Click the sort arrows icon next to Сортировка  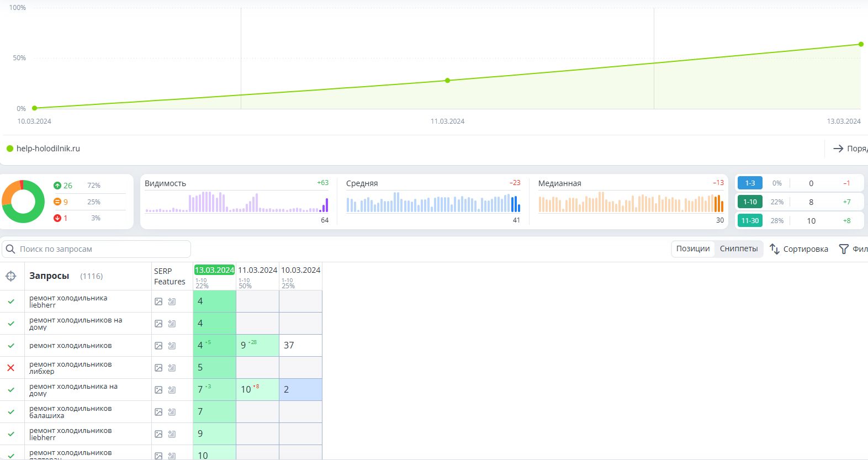(x=774, y=249)
